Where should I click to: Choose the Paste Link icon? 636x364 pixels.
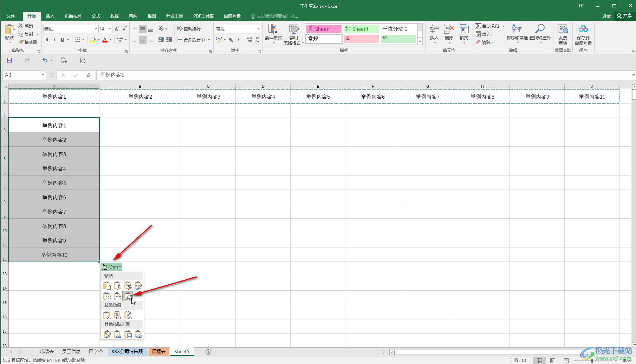[118, 334]
